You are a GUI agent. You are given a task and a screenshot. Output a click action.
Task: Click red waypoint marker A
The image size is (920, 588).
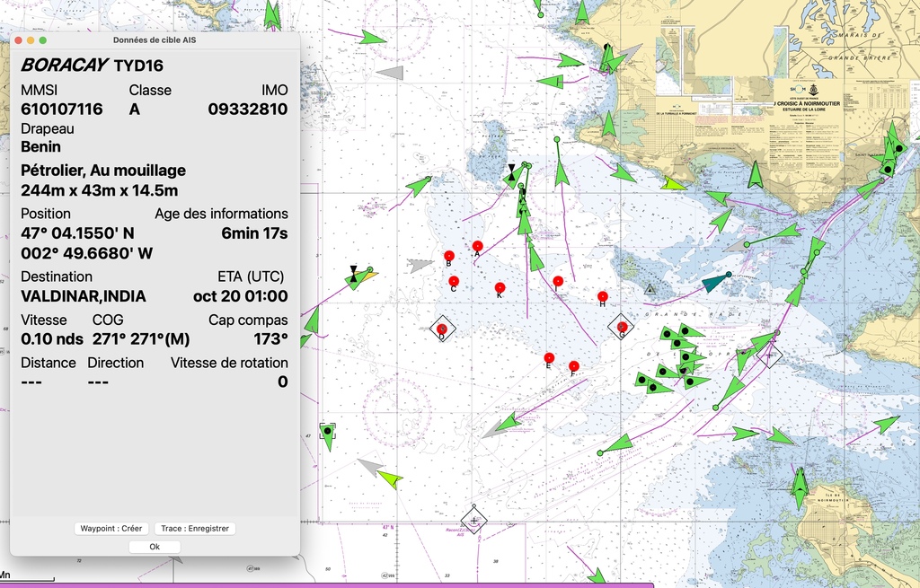[477, 245]
